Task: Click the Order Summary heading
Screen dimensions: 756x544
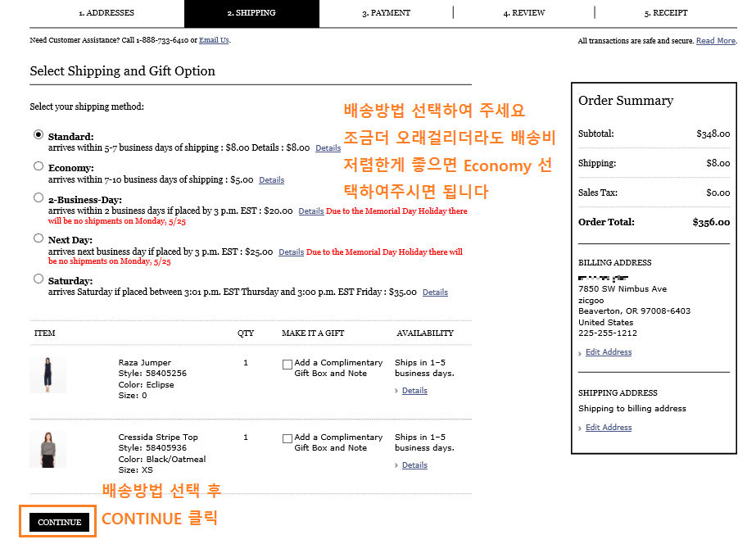Action: point(626,100)
